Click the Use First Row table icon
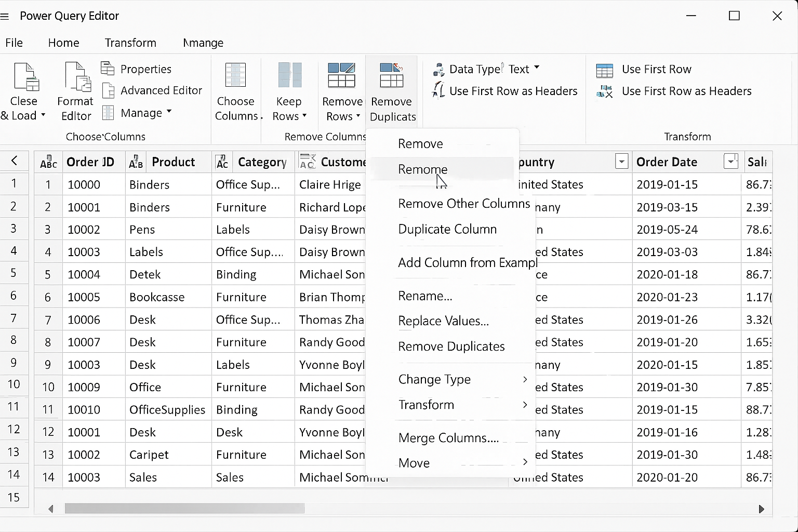 tap(605, 70)
